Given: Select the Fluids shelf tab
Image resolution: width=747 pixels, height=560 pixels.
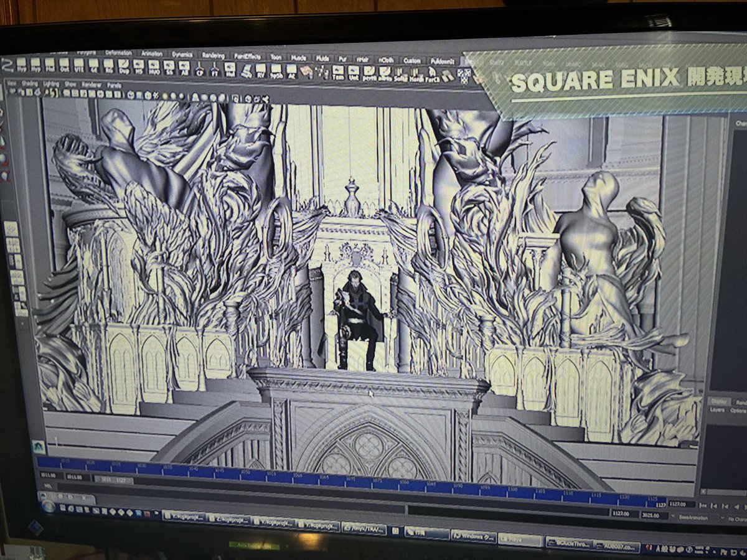Looking at the screenshot, I should point(322,58).
